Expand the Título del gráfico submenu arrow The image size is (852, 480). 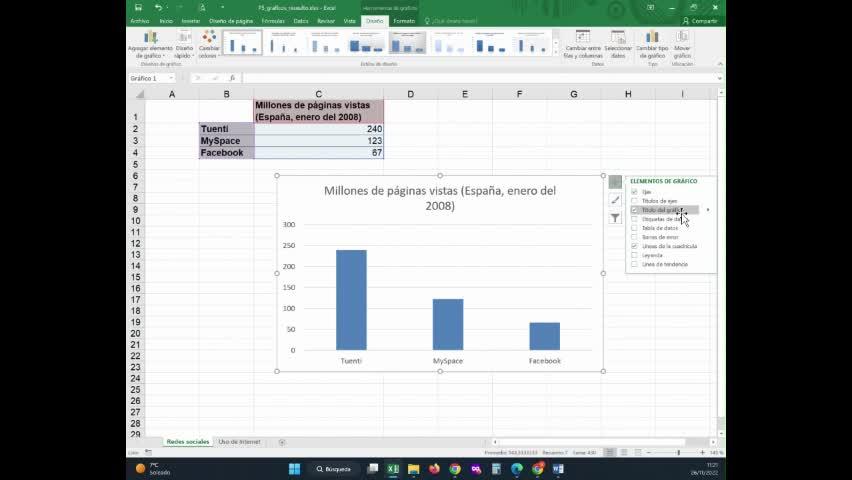tap(708, 210)
